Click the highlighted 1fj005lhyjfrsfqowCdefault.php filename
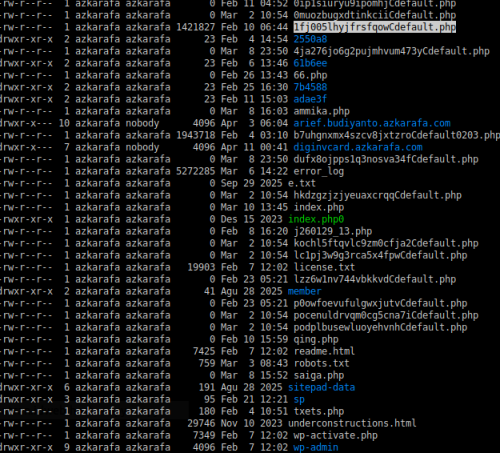This screenshot has width=500, height=453. pyautogui.click(x=374, y=27)
